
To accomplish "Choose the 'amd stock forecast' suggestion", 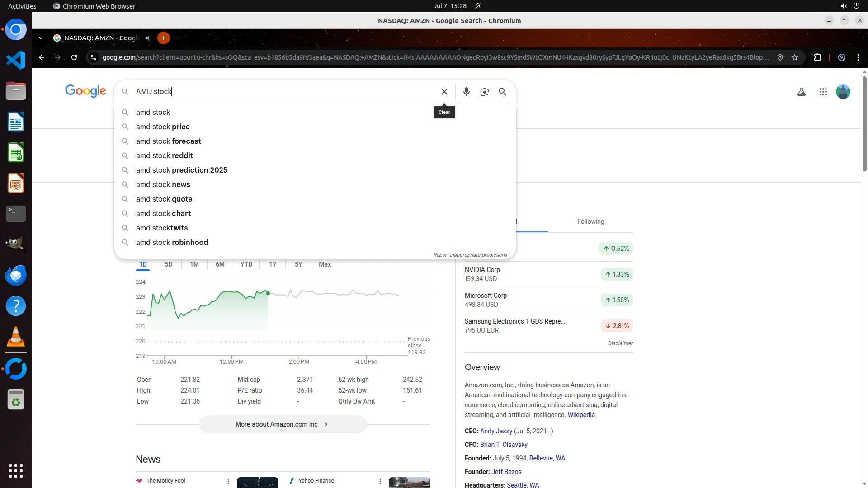I will [168, 141].
